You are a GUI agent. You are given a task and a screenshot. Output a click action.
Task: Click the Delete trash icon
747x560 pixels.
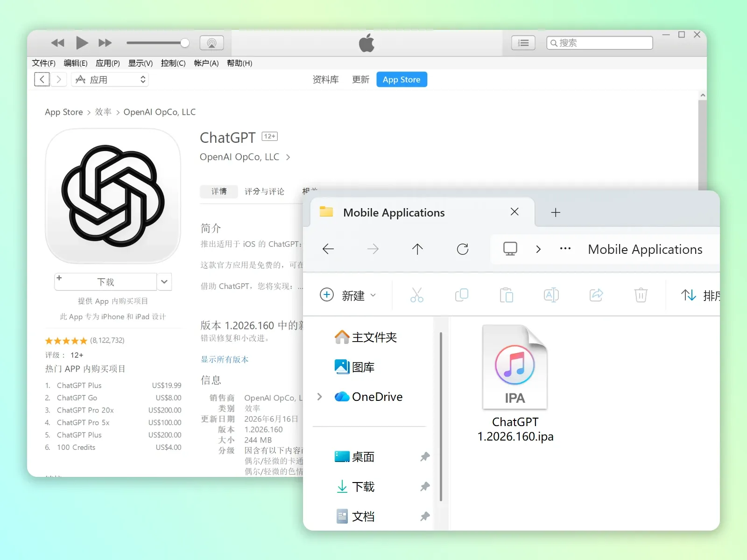pos(641,295)
